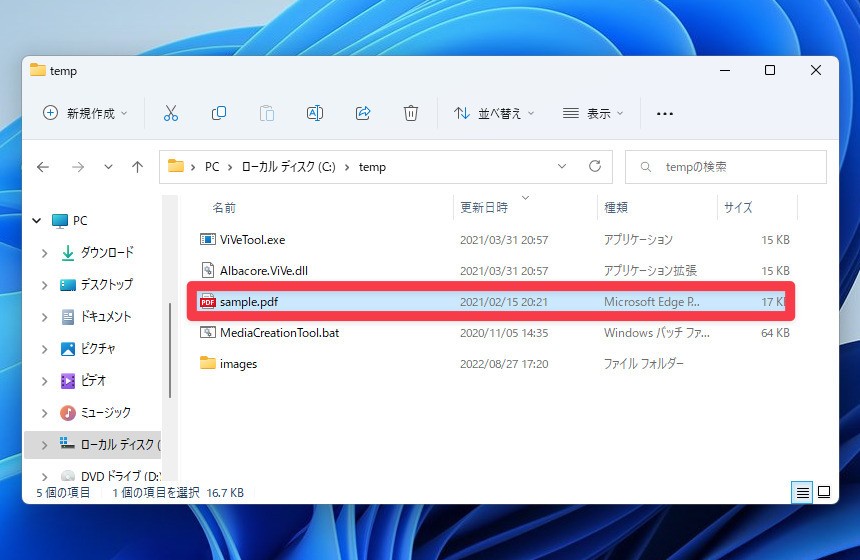Viewport: 860px width, 560px height.
Task: Collapse the PC tree node
Action: pos(37,220)
